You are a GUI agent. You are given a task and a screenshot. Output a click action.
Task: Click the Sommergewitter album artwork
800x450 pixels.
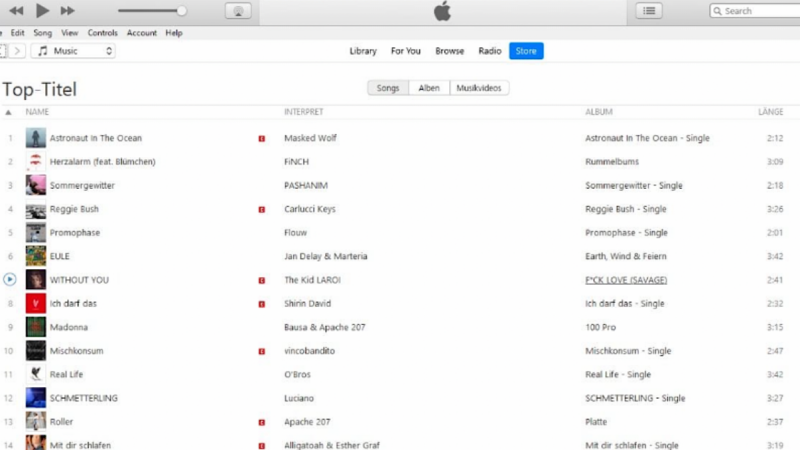click(36, 185)
